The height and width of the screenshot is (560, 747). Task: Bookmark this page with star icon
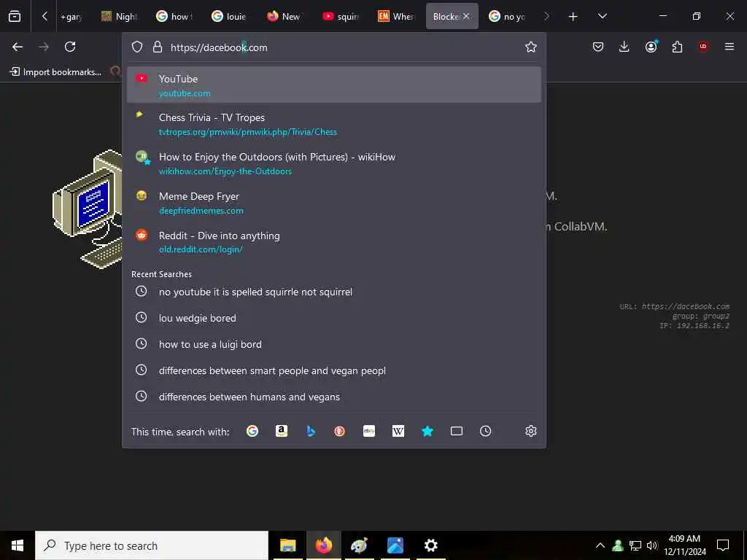[x=531, y=47]
